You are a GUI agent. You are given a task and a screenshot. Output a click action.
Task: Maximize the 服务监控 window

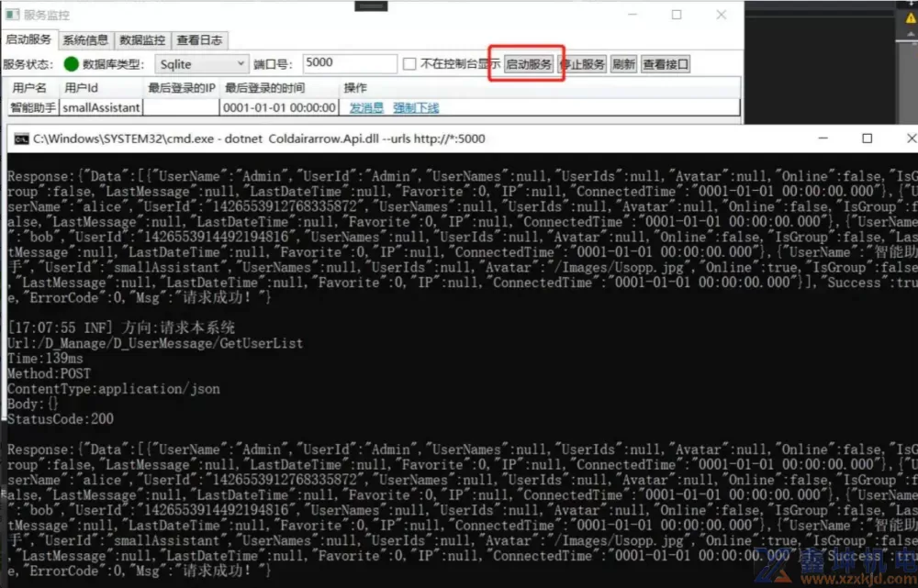[677, 15]
